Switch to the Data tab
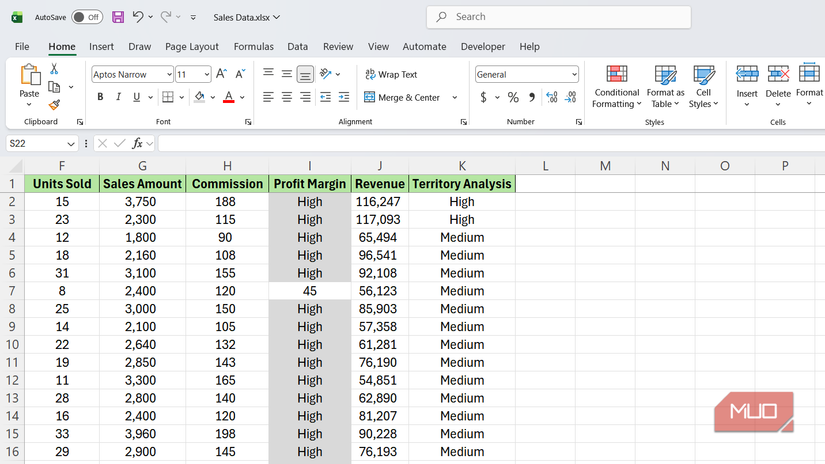Screen dimensions: 825x464 click(x=297, y=46)
